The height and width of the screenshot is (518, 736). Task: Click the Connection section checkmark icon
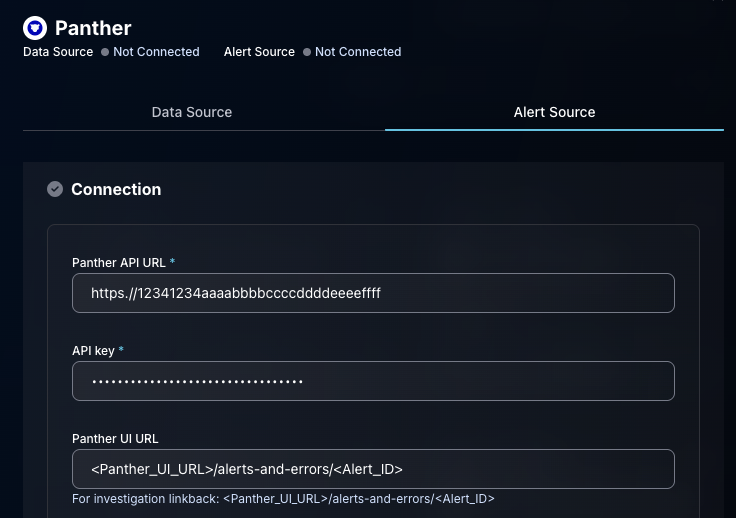point(55,189)
